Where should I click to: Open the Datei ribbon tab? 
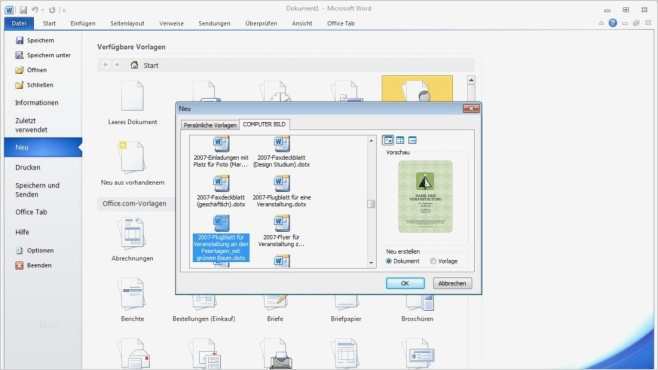coord(19,23)
